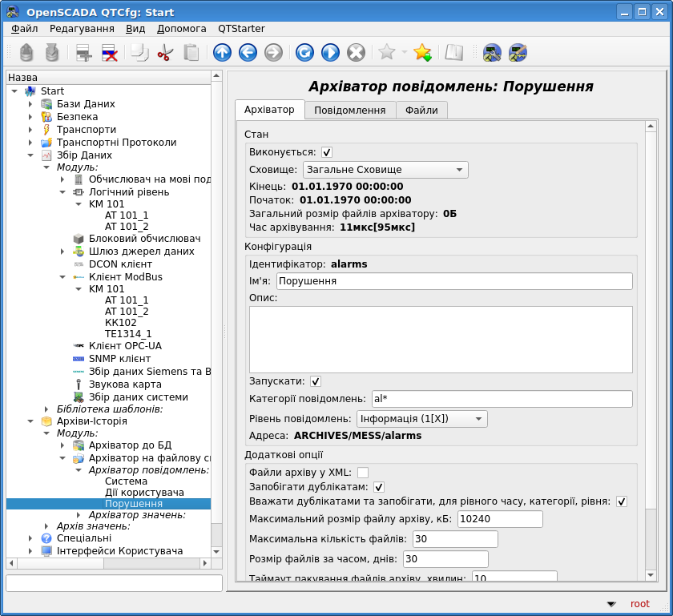673x616 pixels.
Task: Select the TE1314_1 tree item
Action: (x=128, y=333)
